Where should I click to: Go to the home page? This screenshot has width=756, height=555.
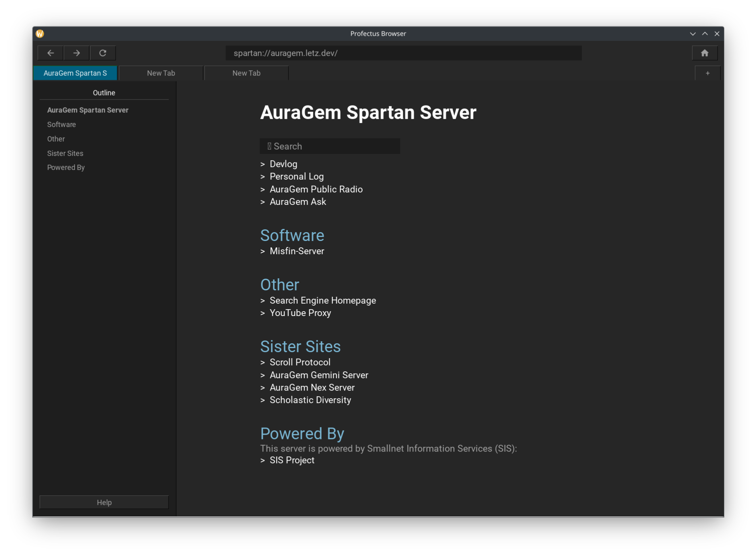click(704, 53)
